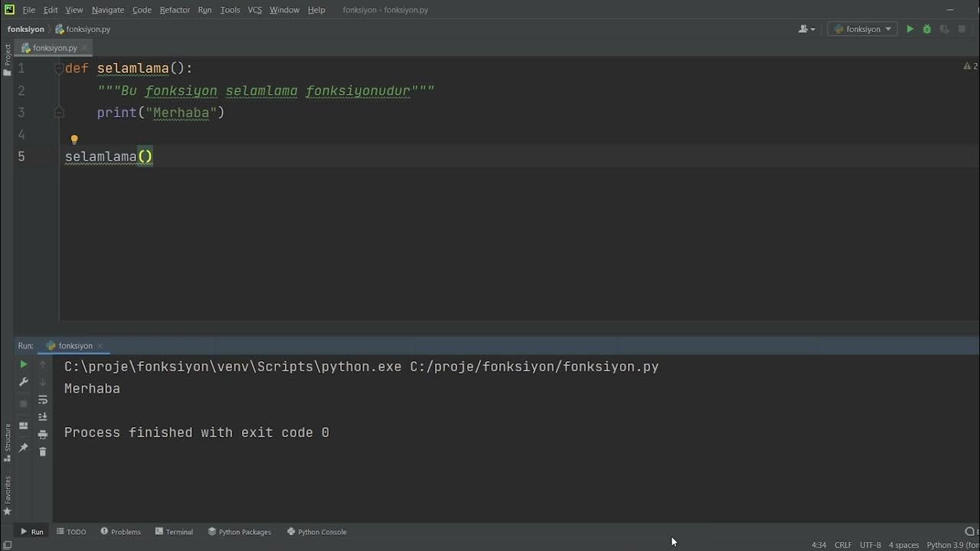Close the fonksiyon.py editor tab

pyautogui.click(x=85, y=48)
